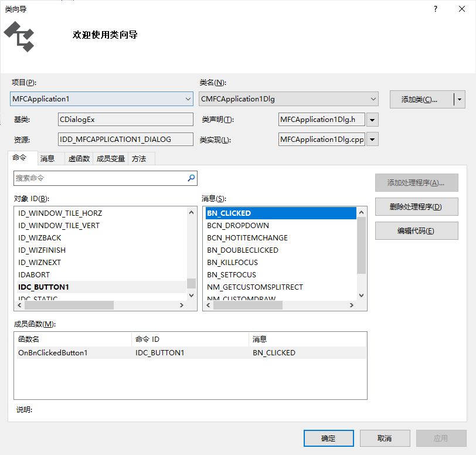Close the 类向导 dialog window

[x=462, y=9]
